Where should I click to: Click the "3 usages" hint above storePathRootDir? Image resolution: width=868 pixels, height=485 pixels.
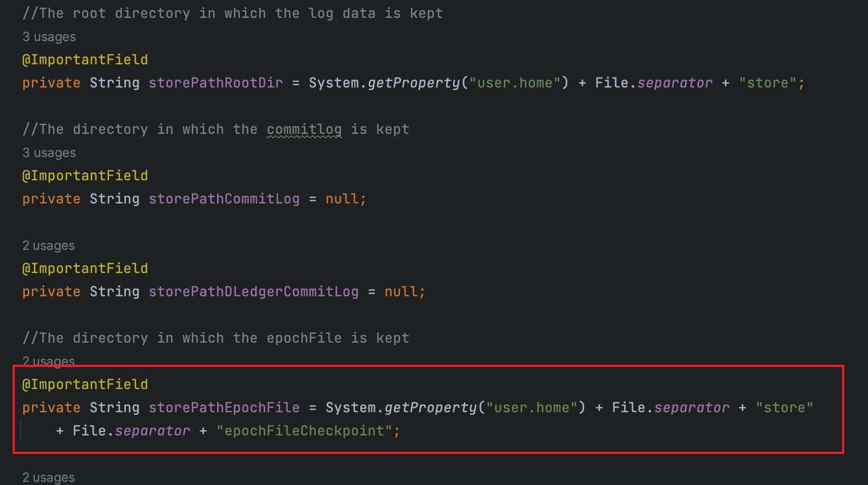48,36
